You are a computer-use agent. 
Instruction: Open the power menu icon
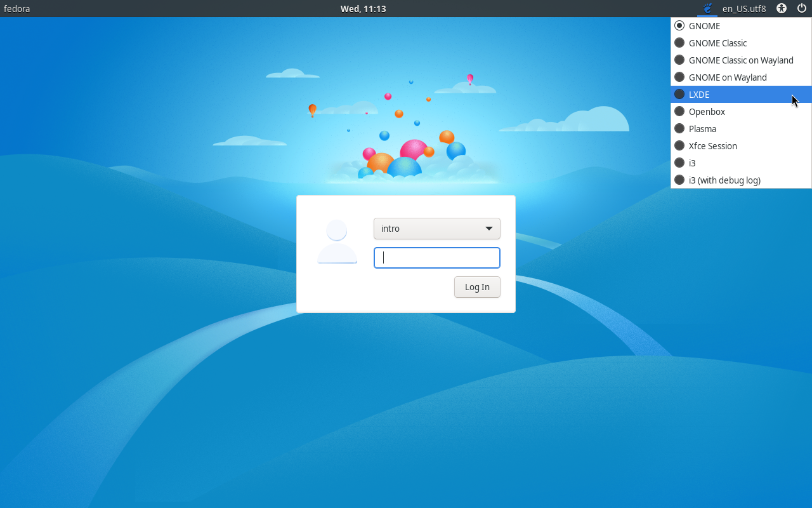(802, 9)
